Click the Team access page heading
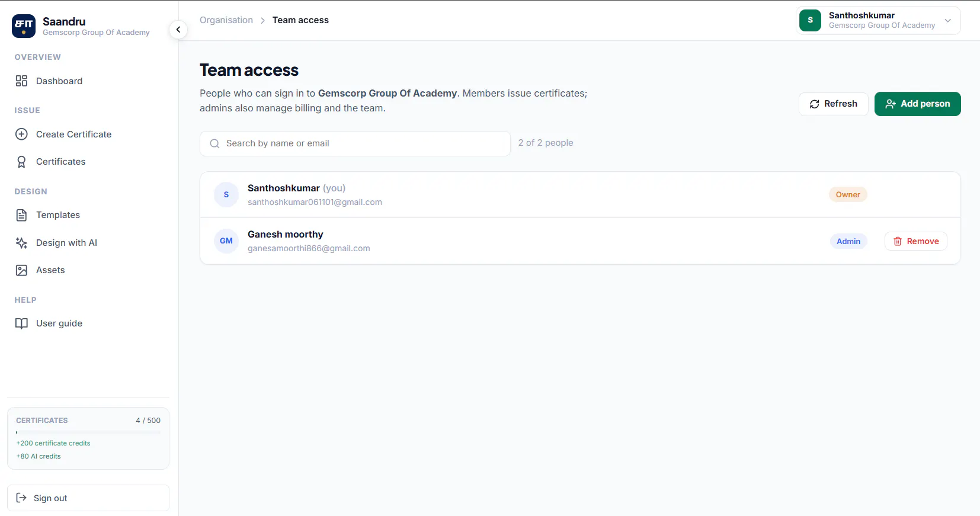980x516 pixels. (249, 70)
